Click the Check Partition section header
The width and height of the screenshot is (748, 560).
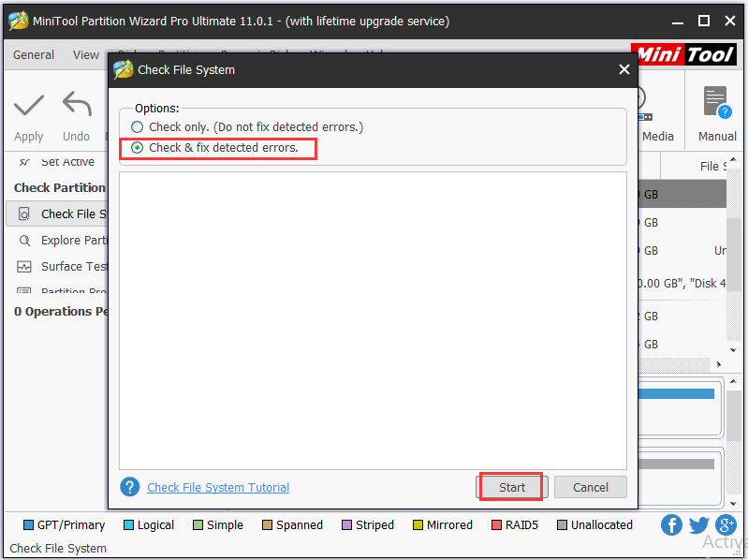pos(59,187)
